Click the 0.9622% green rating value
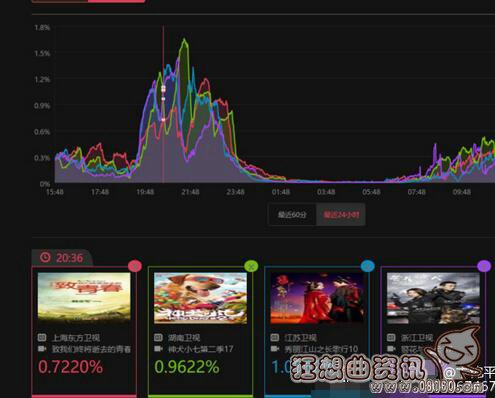Image resolution: width=495 pixels, height=398 pixels. pyautogui.click(x=187, y=367)
